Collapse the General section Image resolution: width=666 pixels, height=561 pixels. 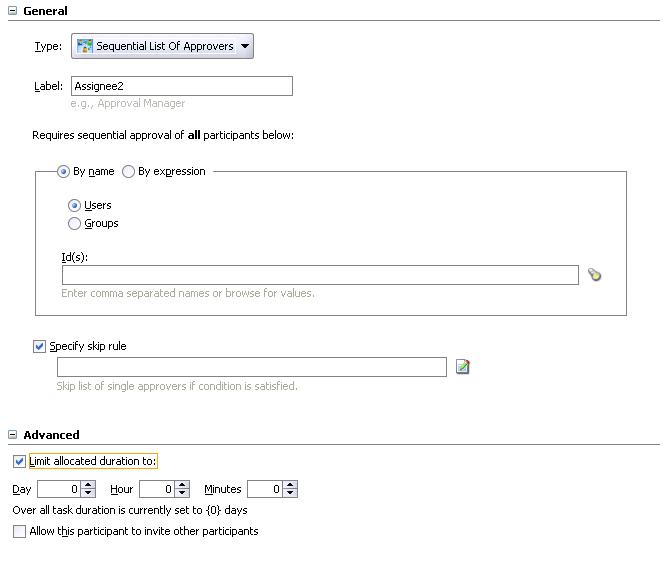click(12, 11)
